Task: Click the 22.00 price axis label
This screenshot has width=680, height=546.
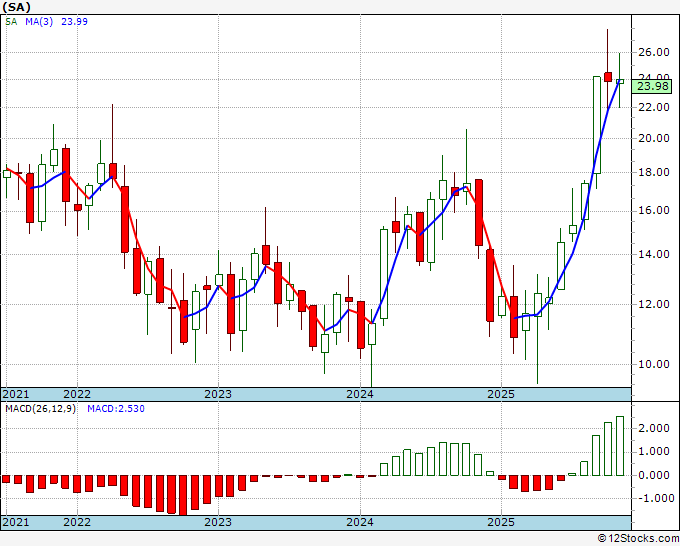Action: [654, 107]
